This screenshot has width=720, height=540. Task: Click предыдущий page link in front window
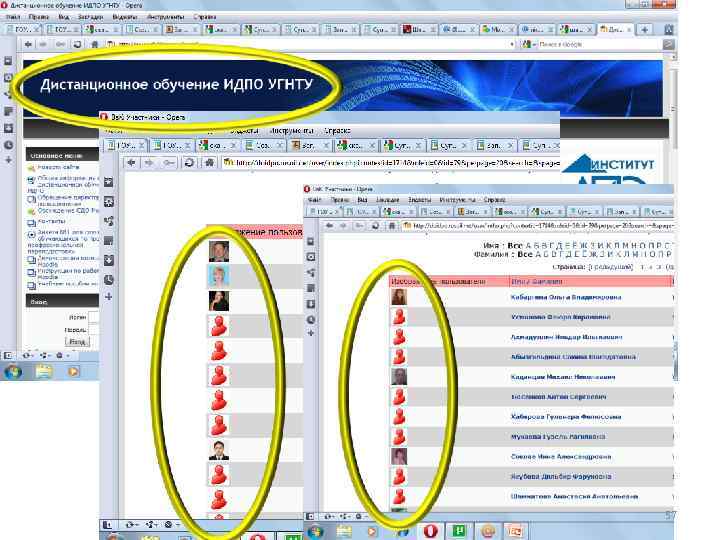tap(611, 267)
